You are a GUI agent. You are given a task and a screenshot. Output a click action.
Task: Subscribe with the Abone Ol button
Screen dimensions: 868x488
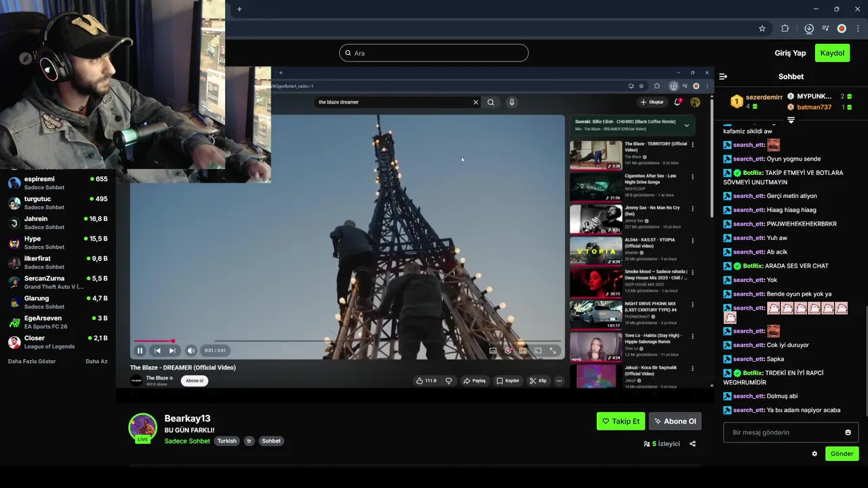tap(675, 421)
